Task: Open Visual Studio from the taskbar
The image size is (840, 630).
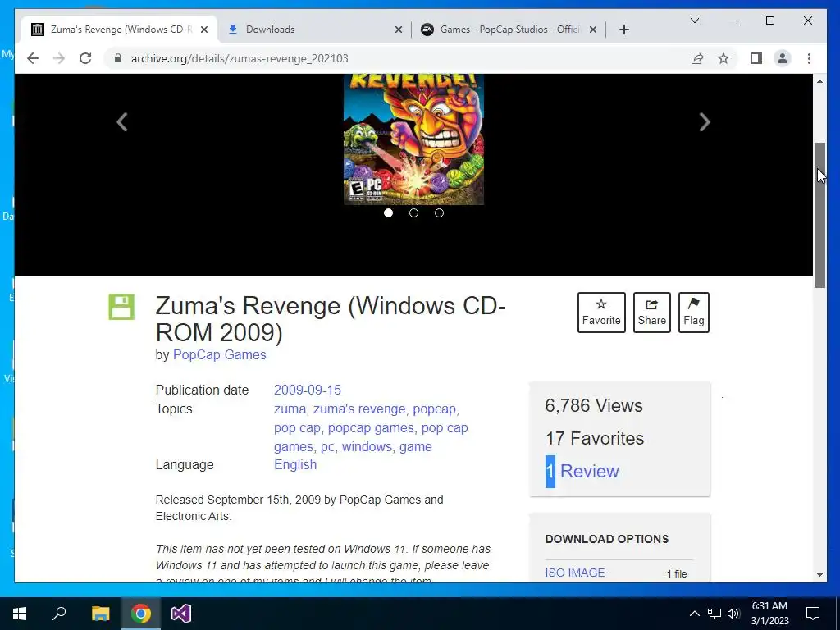Action: pyautogui.click(x=181, y=614)
